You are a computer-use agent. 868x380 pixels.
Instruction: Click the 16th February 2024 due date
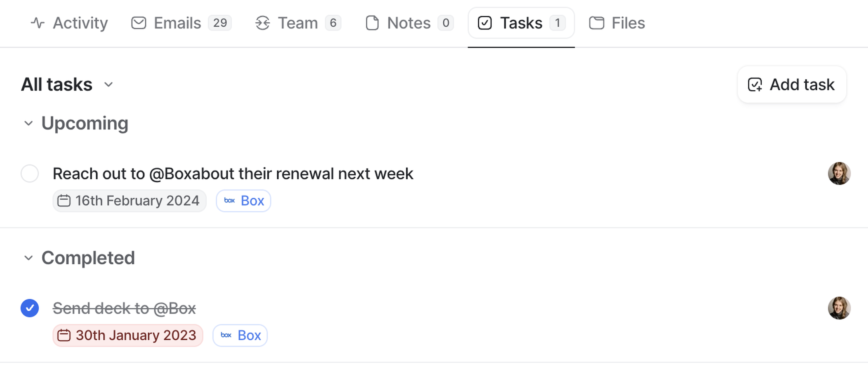[x=137, y=201]
